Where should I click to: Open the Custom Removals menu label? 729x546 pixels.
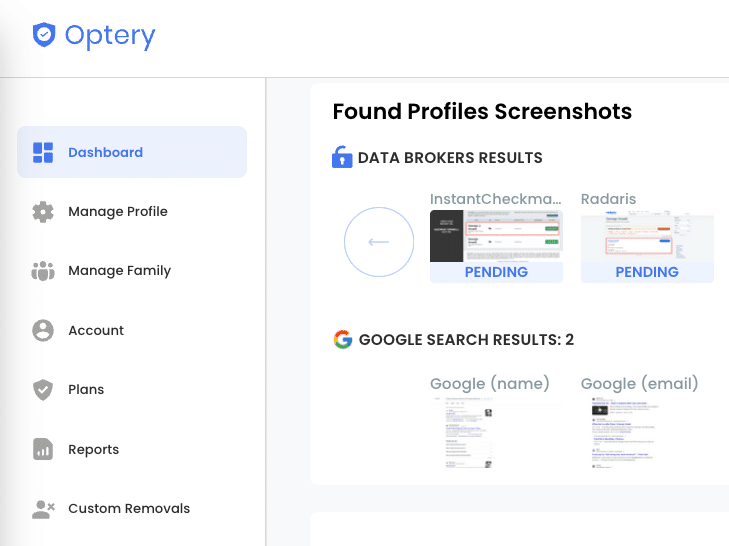pyautogui.click(x=129, y=508)
